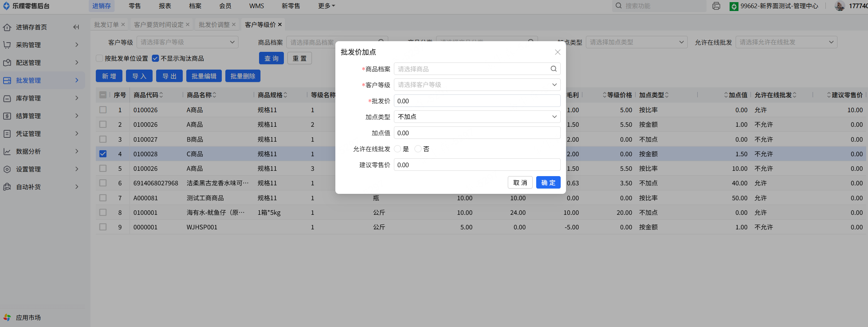Open the 报表 top menu
Screen dimensions: 868x327
[165, 6]
